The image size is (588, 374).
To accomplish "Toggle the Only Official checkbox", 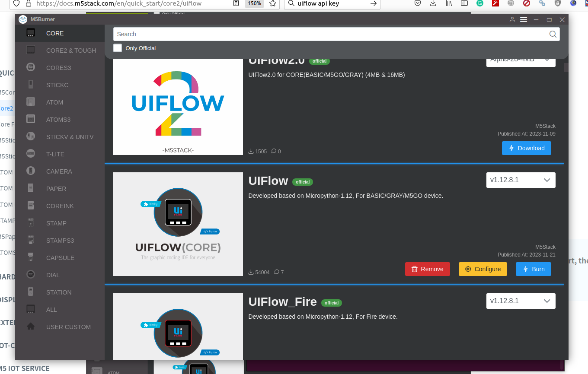I will 118,48.
